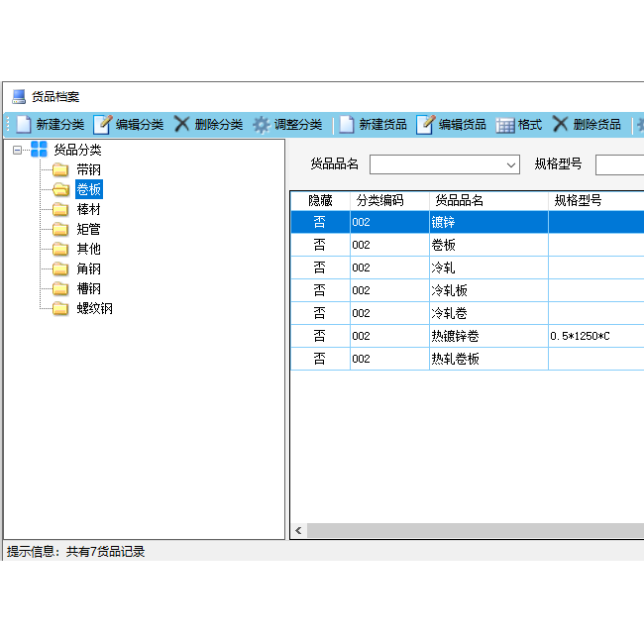Select the 其他 category label

89,249
